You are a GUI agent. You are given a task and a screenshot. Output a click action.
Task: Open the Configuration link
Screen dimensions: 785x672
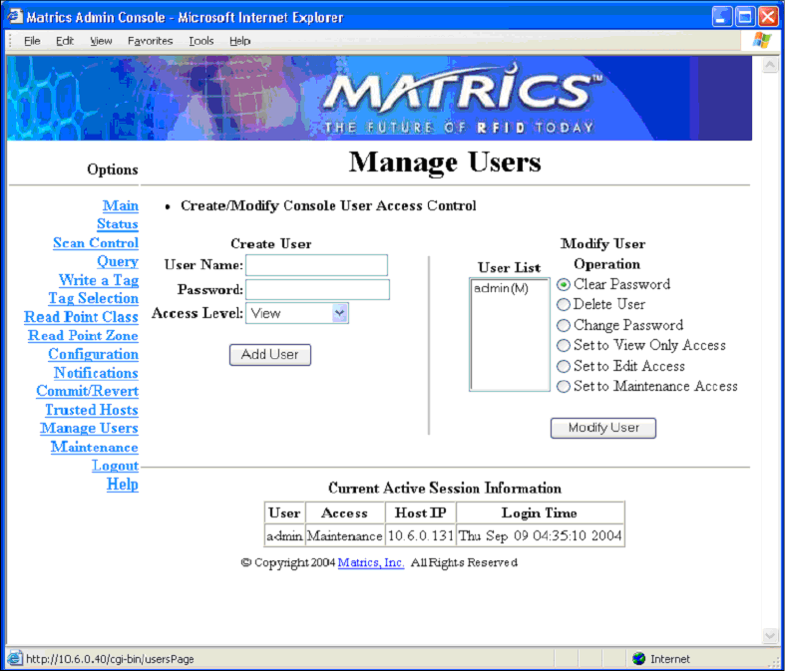tap(93, 354)
